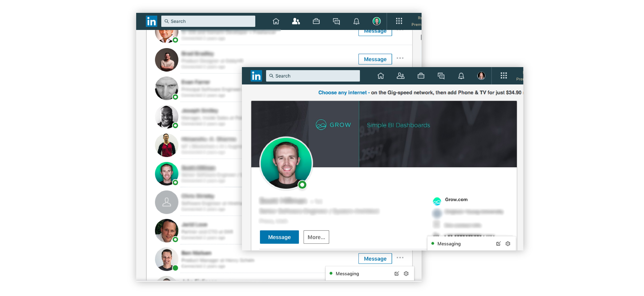
Task: Open the More... button on profile
Action: 316,237
